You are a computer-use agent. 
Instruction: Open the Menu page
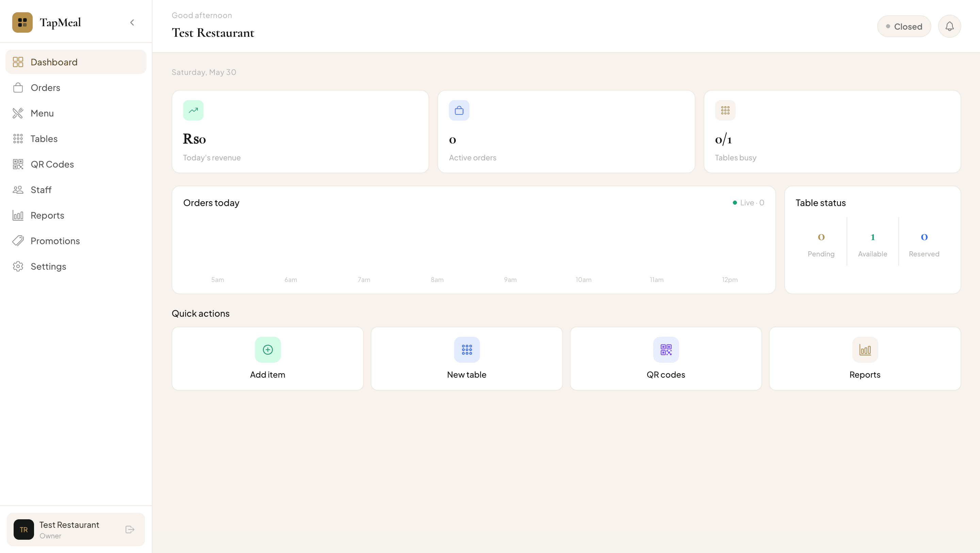pyautogui.click(x=76, y=113)
